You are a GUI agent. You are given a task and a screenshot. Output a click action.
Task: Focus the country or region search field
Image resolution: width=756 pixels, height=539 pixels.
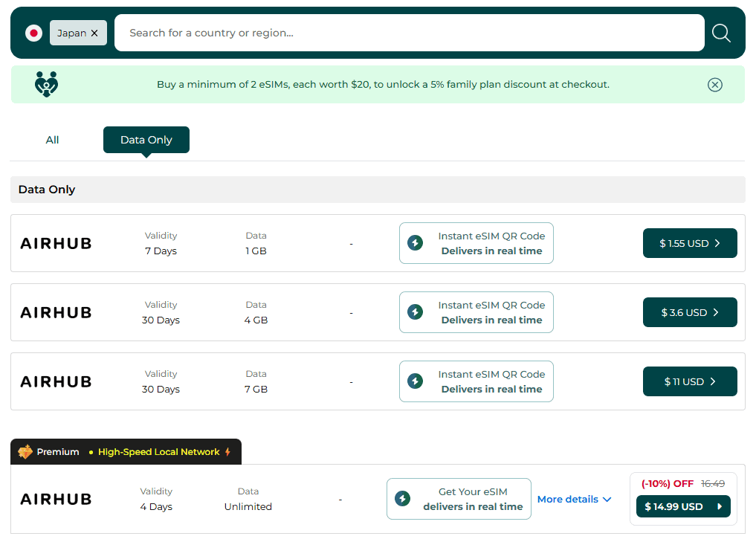point(410,33)
